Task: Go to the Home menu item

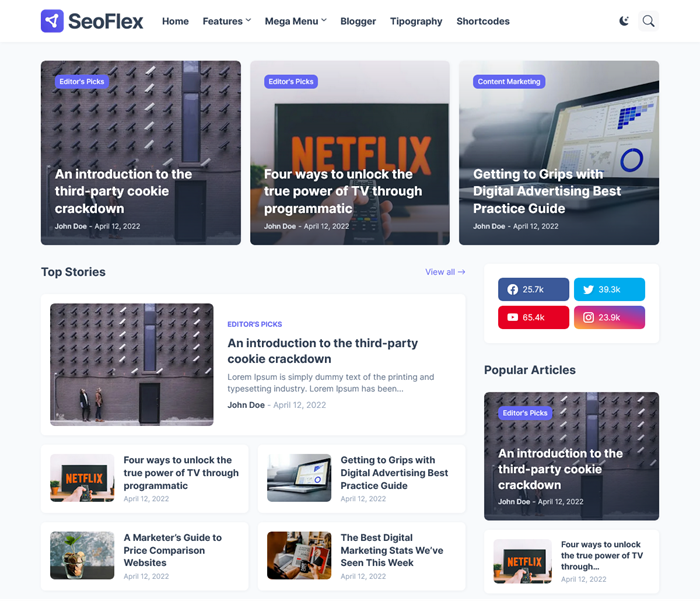Action: 175,21
